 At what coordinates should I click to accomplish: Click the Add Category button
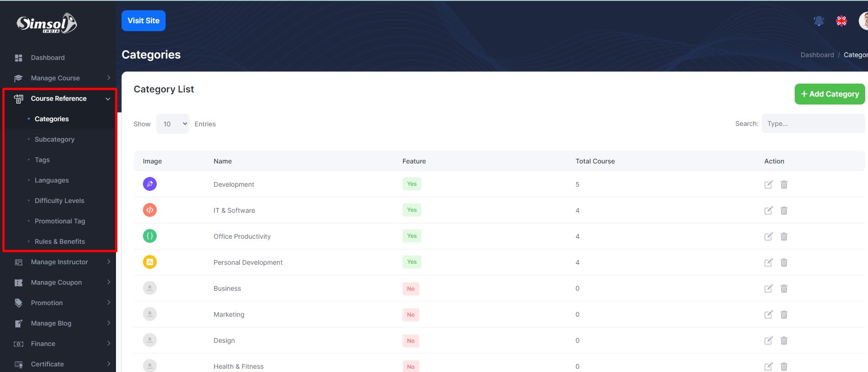point(829,94)
